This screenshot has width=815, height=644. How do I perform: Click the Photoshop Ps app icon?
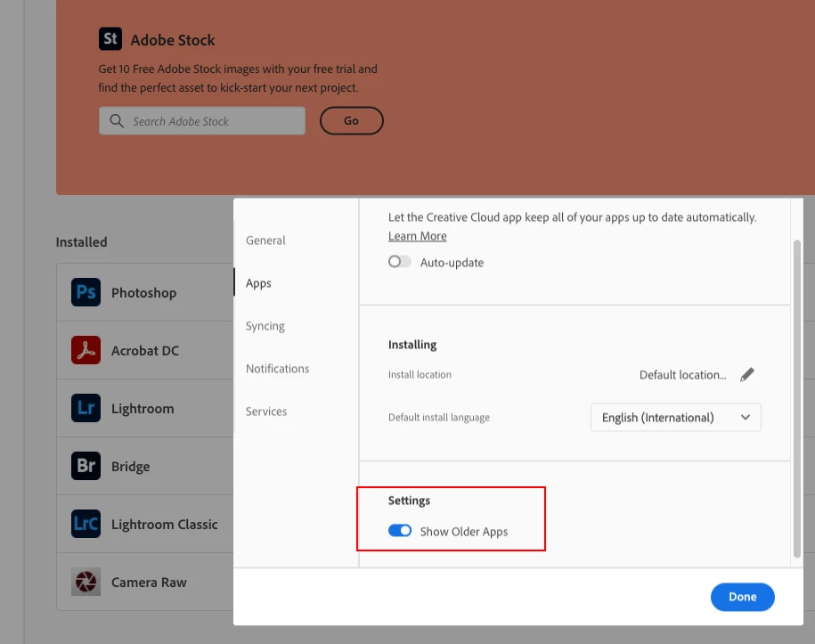tap(86, 292)
